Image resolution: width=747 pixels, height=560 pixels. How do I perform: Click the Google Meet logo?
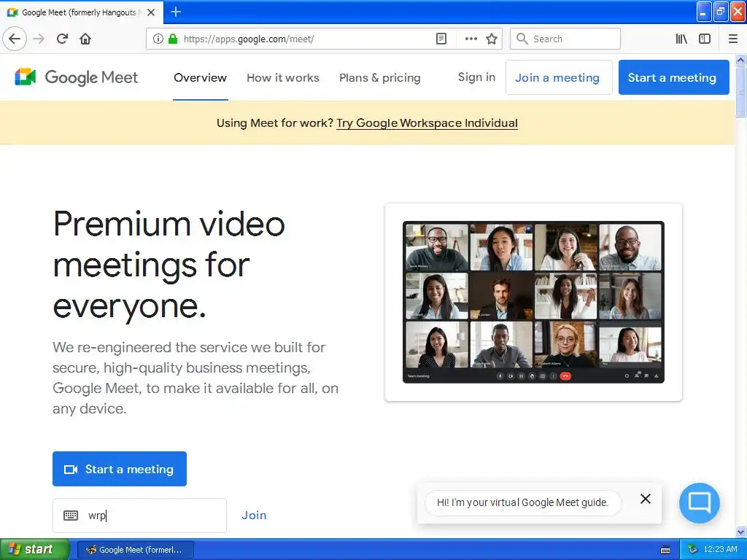click(x=76, y=77)
